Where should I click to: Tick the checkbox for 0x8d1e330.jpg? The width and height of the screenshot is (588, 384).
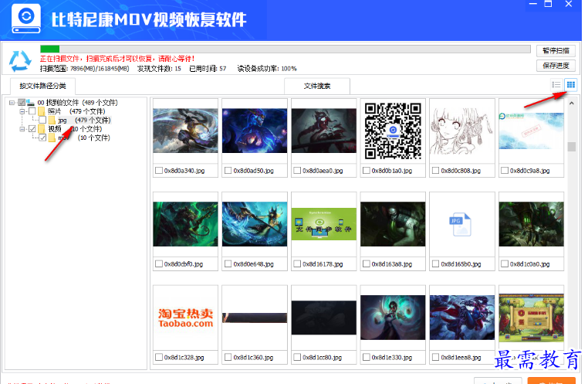[x=366, y=358]
